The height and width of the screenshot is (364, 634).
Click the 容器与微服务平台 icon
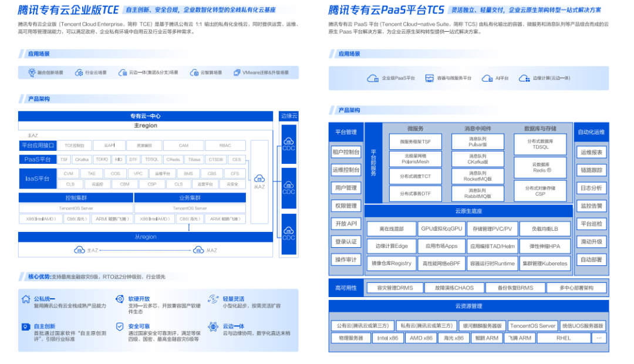tap(429, 78)
